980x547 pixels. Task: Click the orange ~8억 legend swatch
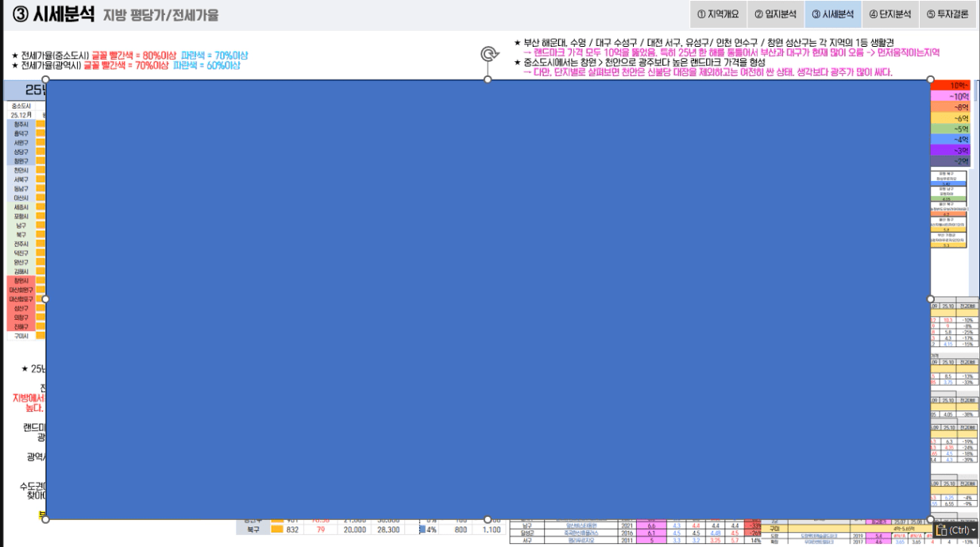(950, 106)
